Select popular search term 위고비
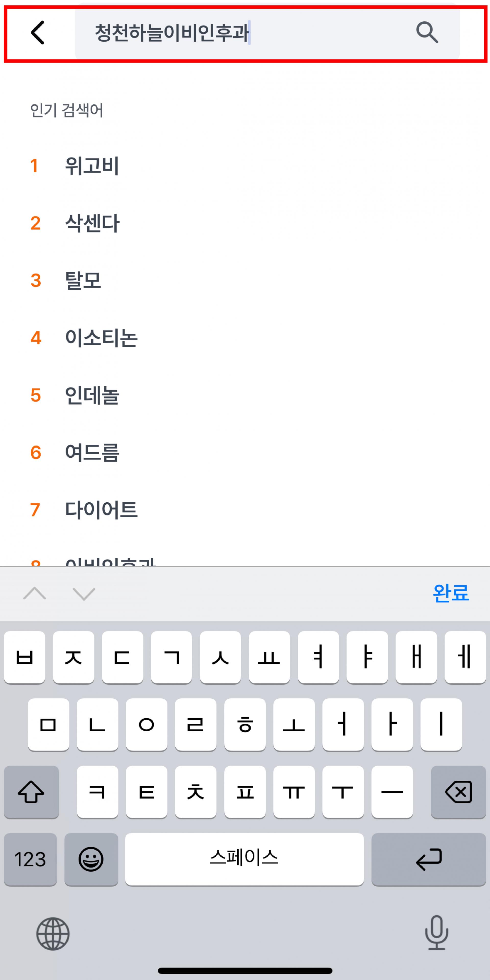This screenshot has height=980, width=490. pos(92,166)
